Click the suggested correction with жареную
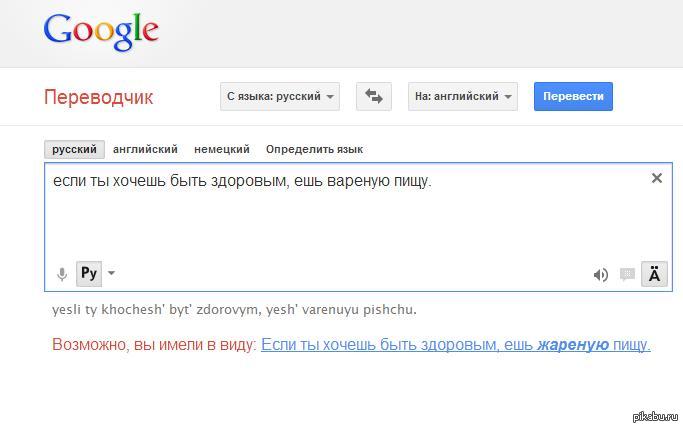683x428 pixels. [x=455, y=345]
